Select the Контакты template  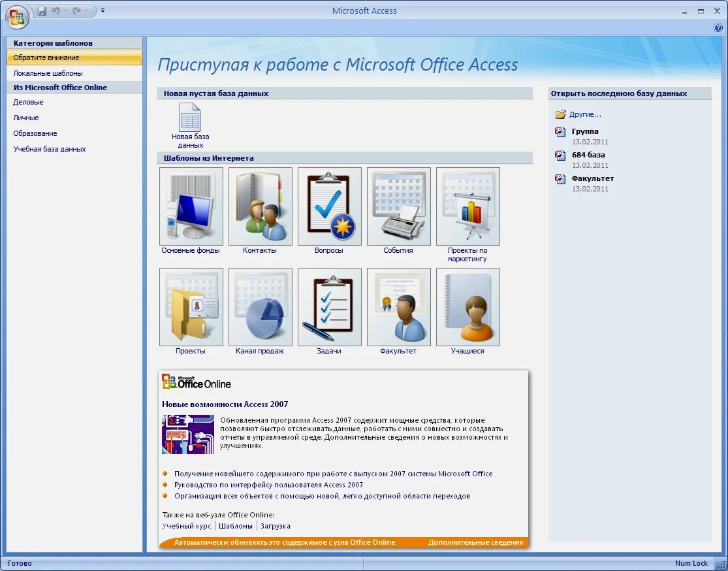[x=260, y=206]
